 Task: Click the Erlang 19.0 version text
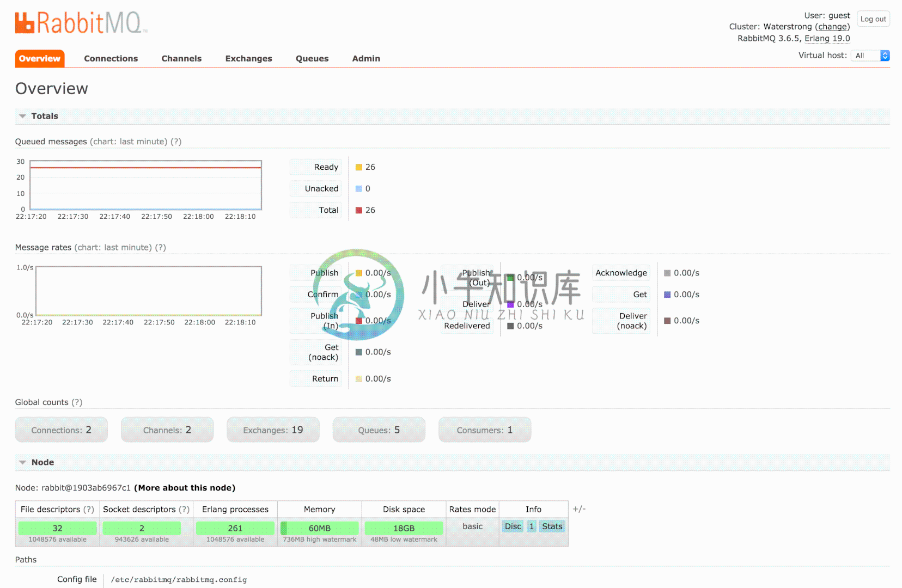[x=827, y=38]
